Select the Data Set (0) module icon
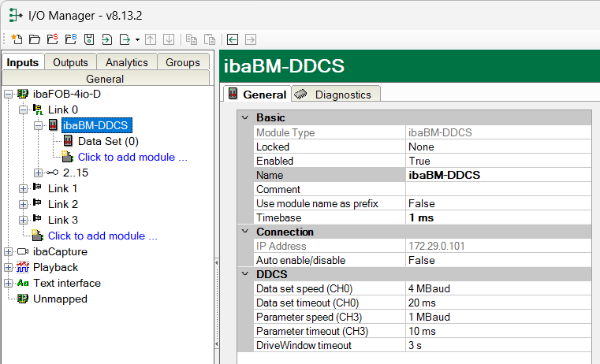Image resolution: width=600 pixels, height=364 pixels. tap(68, 141)
